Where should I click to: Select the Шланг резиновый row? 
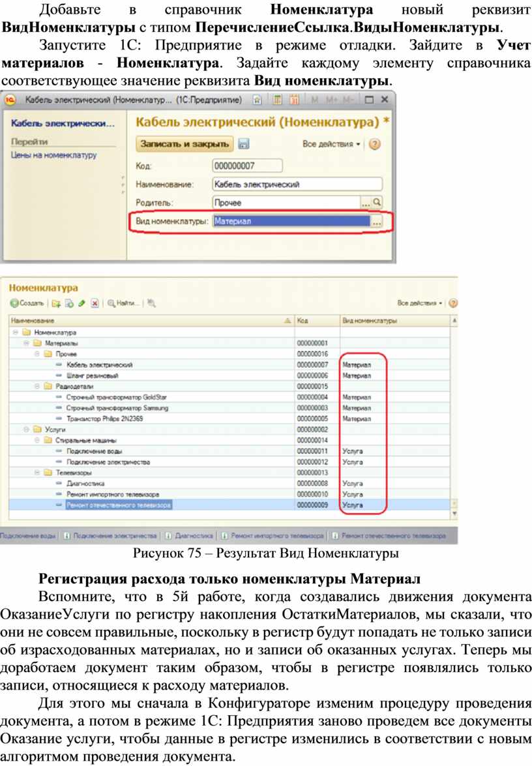click(91, 376)
